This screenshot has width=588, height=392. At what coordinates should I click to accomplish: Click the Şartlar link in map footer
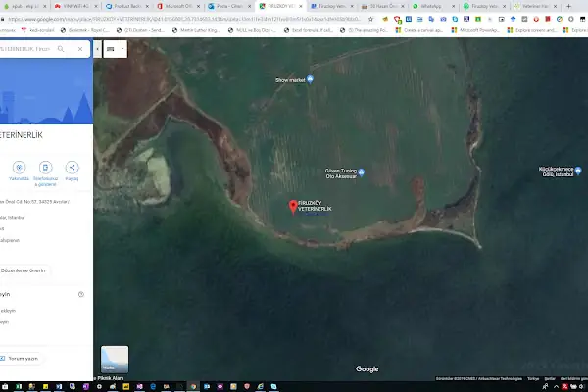[x=550, y=379]
